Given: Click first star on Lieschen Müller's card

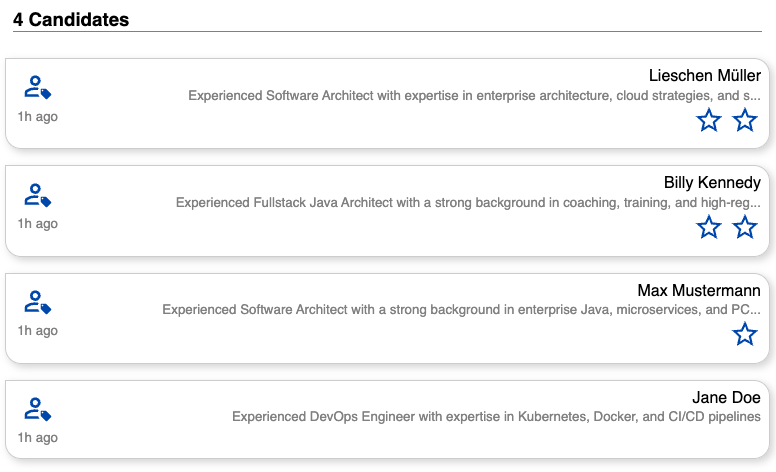Looking at the screenshot, I should click(709, 121).
